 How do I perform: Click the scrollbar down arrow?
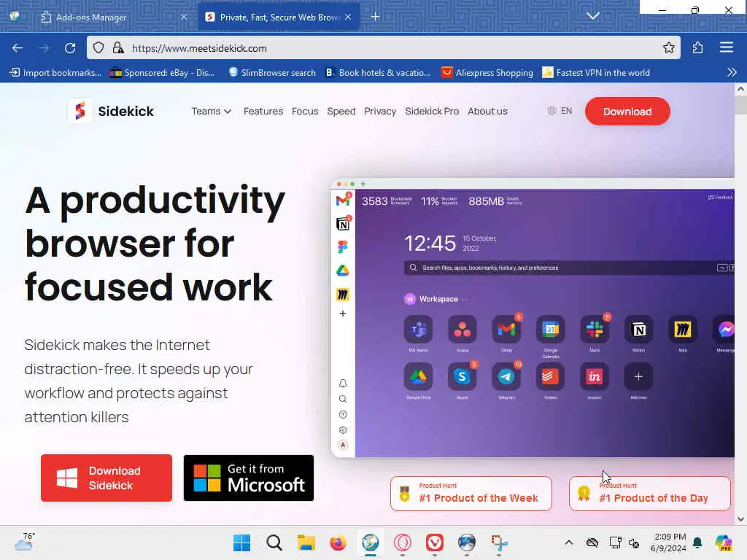pyautogui.click(x=740, y=519)
